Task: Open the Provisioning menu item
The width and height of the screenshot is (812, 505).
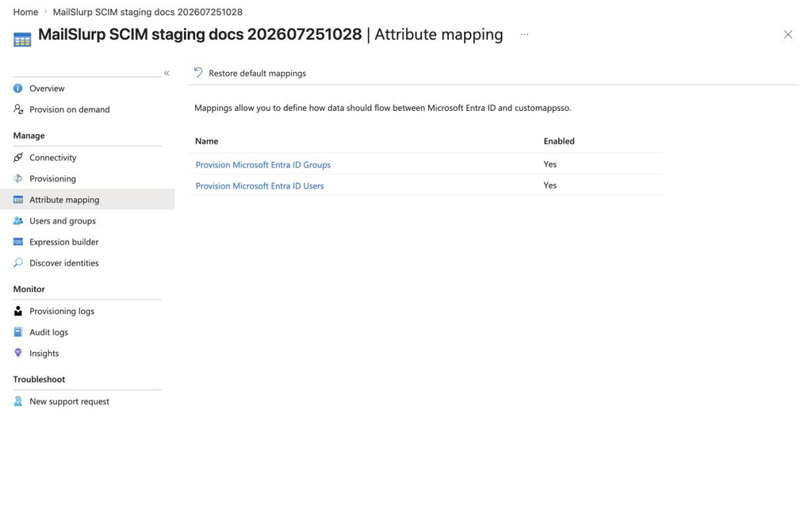Action: 53,178
